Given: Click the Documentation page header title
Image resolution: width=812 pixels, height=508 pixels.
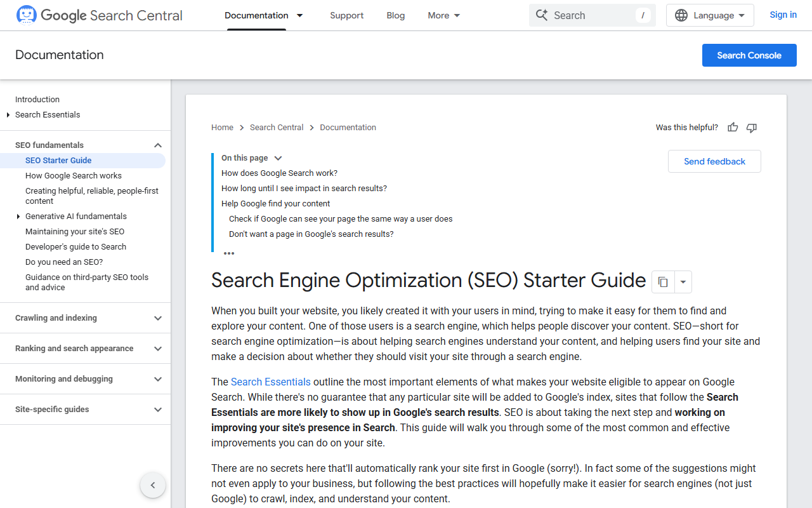Looking at the screenshot, I should (60, 55).
